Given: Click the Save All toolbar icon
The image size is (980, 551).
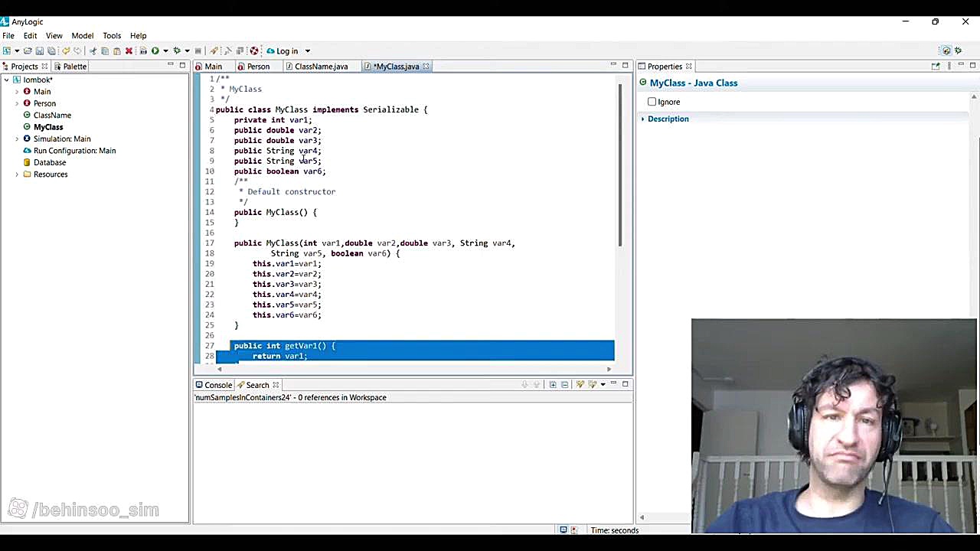Looking at the screenshot, I should [x=51, y=51].
